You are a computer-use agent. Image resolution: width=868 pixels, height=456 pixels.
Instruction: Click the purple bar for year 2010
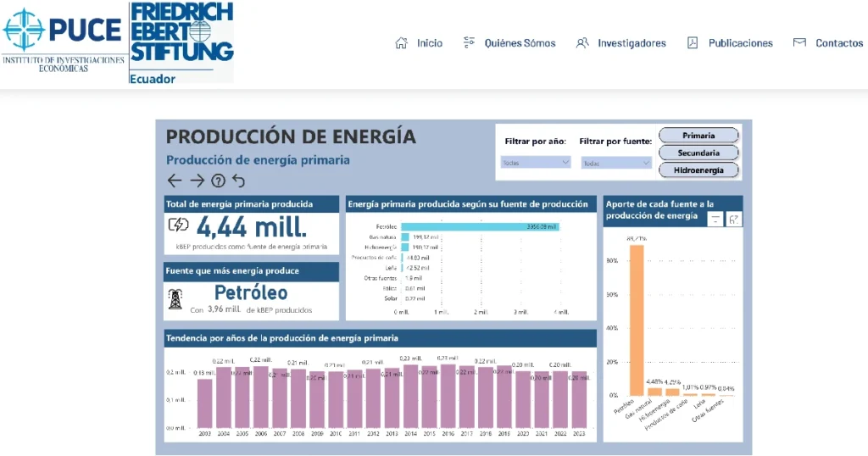(336, 399)
